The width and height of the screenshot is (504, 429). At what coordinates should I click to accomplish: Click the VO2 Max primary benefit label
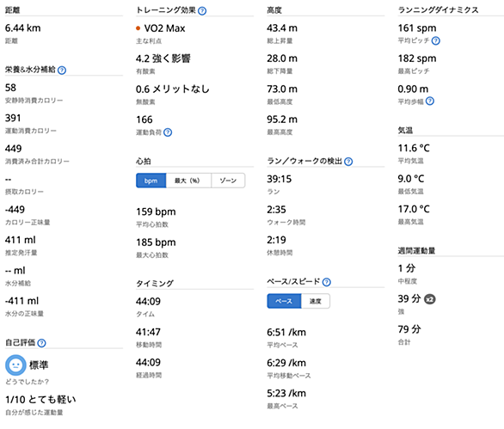[164, 28]
